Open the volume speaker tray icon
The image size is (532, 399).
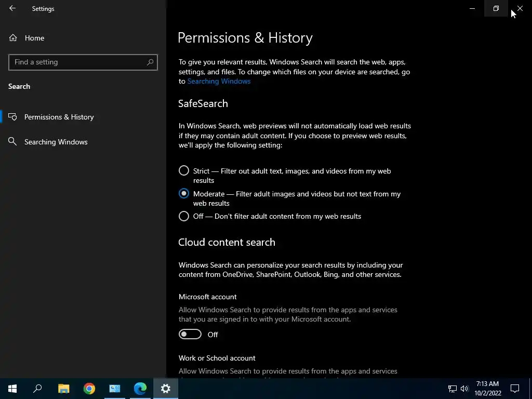(x=464, y=389)
